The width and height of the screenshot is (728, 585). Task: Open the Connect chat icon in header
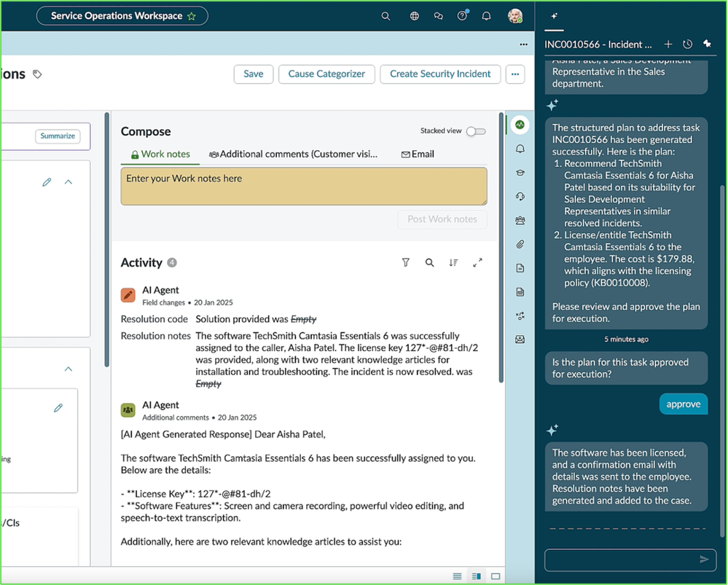pyautogui.click(x=438, y=15)
